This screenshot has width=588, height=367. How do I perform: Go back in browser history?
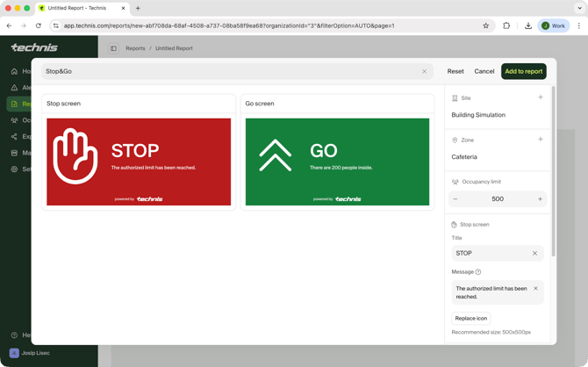[9, 25]
